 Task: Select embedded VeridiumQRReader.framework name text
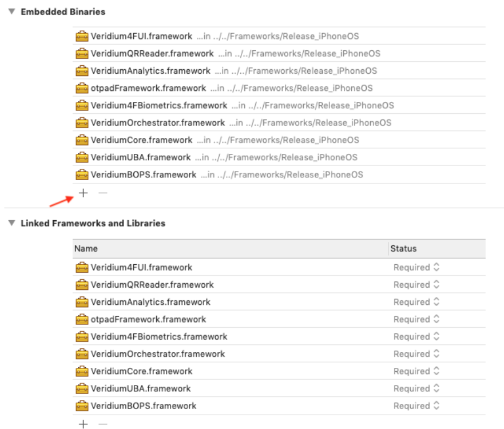pyautogui.click(x=152, y=53)
